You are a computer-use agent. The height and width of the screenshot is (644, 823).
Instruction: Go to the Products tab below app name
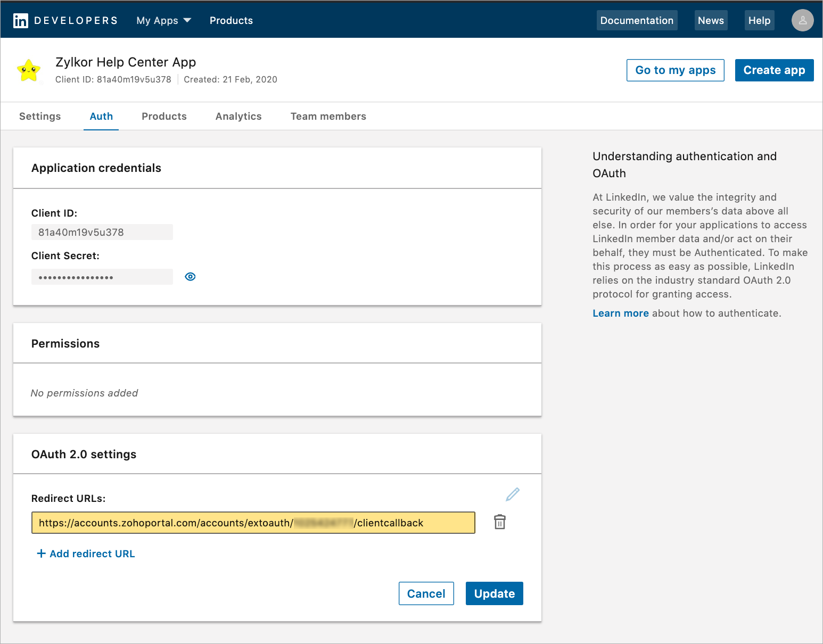click(164, 117)
